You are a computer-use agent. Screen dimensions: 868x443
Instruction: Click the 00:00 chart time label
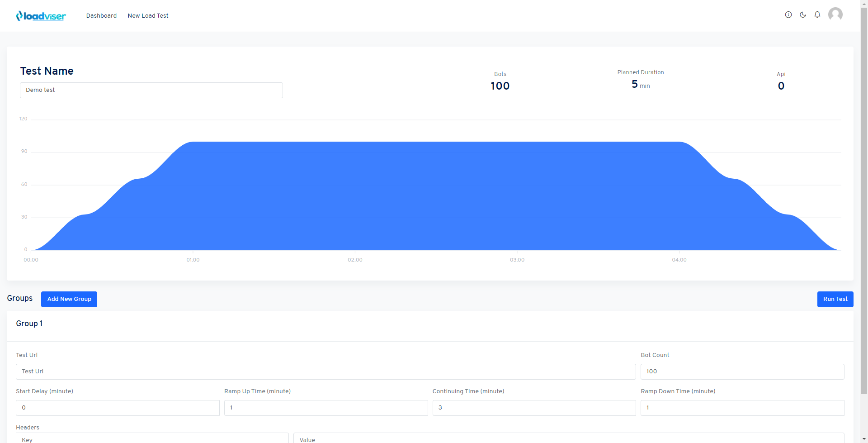[31, 260]
